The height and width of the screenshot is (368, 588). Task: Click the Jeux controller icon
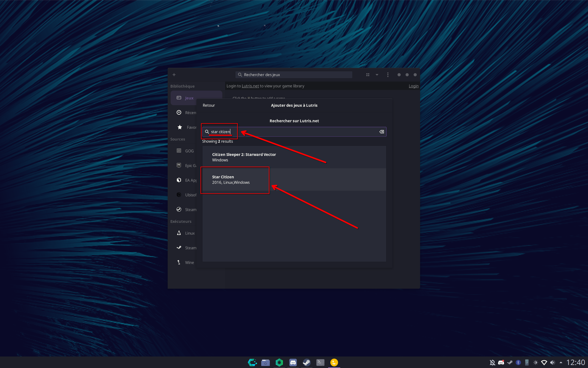click(179, 98)
